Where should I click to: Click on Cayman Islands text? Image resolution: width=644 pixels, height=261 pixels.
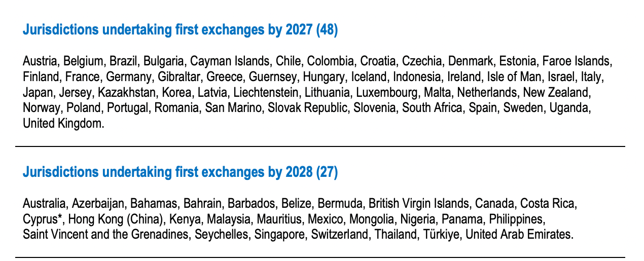click(x=230, y=61)
